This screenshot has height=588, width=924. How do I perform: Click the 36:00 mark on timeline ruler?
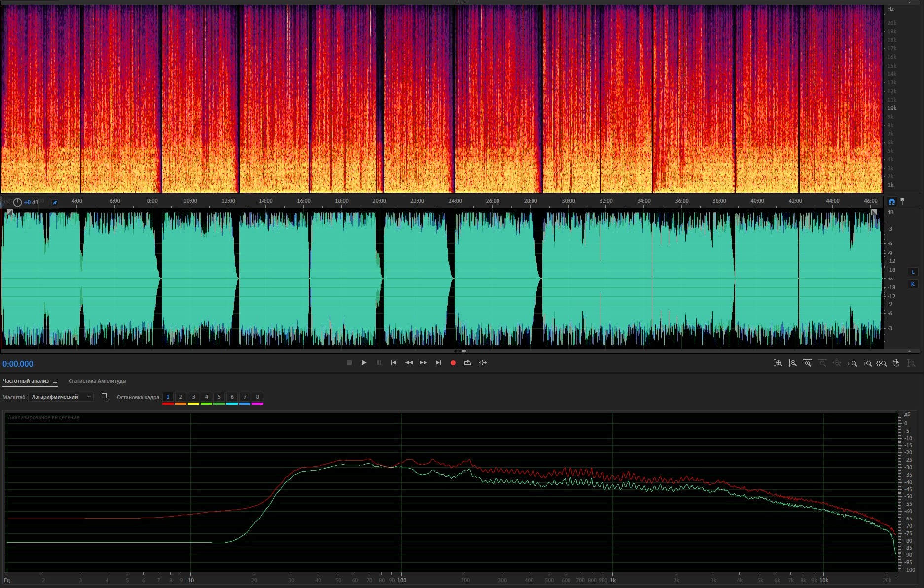point(681,201)
